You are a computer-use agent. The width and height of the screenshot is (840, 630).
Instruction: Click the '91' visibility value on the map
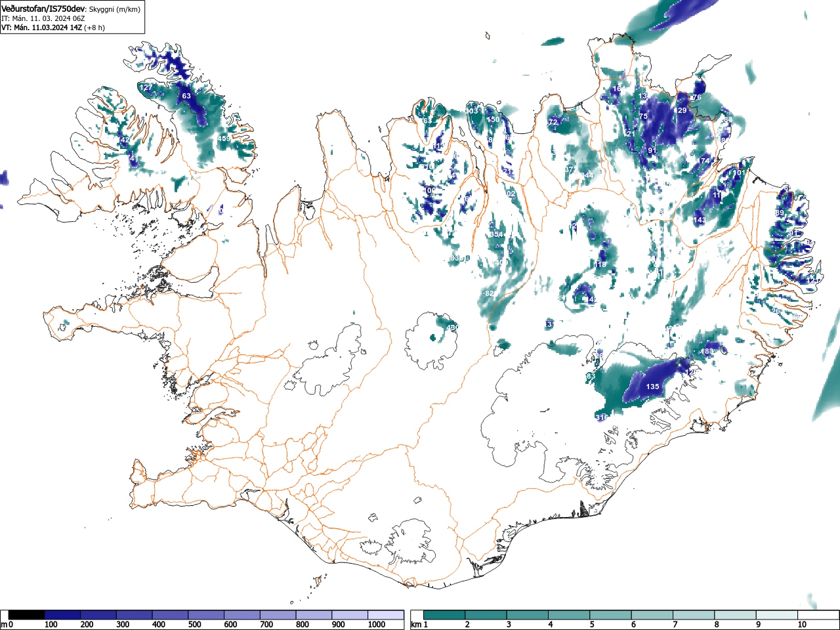(652, 150)
